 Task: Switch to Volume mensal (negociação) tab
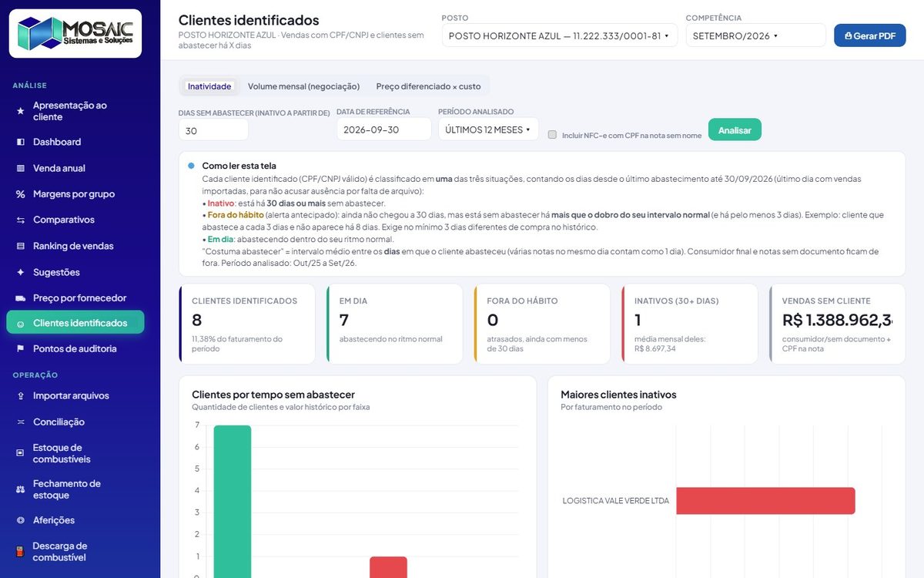(303, 86)
